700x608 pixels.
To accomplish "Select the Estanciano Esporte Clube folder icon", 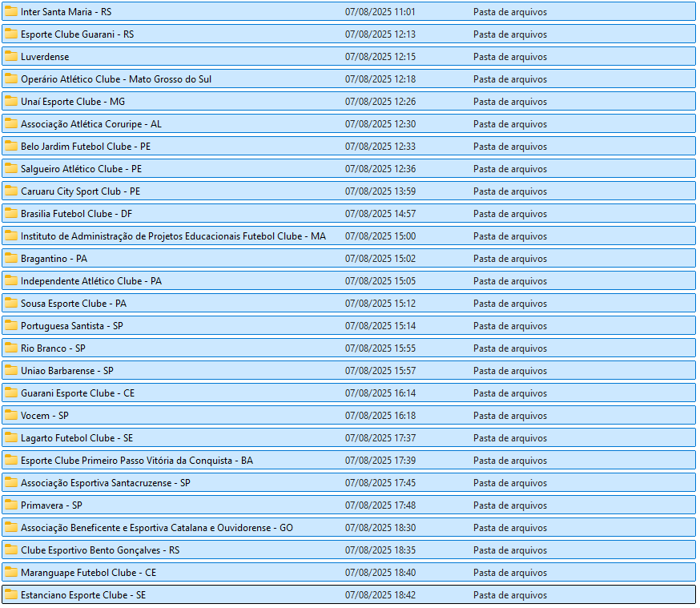I will (10, 594).
